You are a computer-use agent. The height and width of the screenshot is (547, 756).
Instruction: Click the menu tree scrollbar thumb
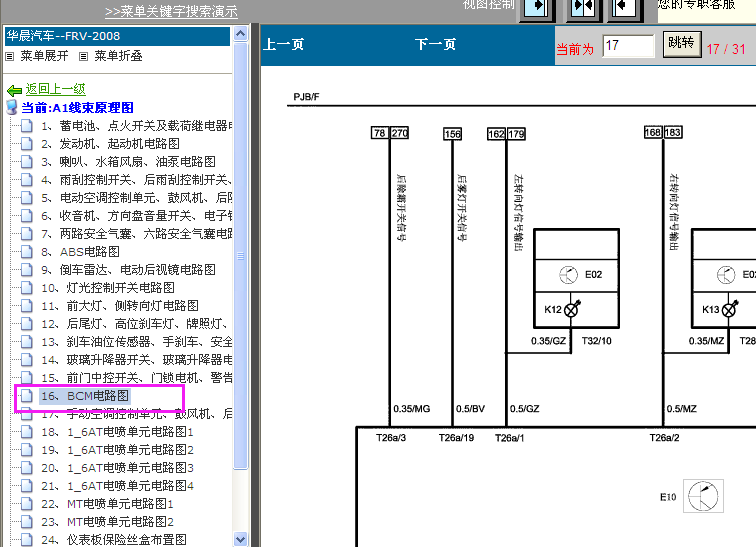coord(240,255)
